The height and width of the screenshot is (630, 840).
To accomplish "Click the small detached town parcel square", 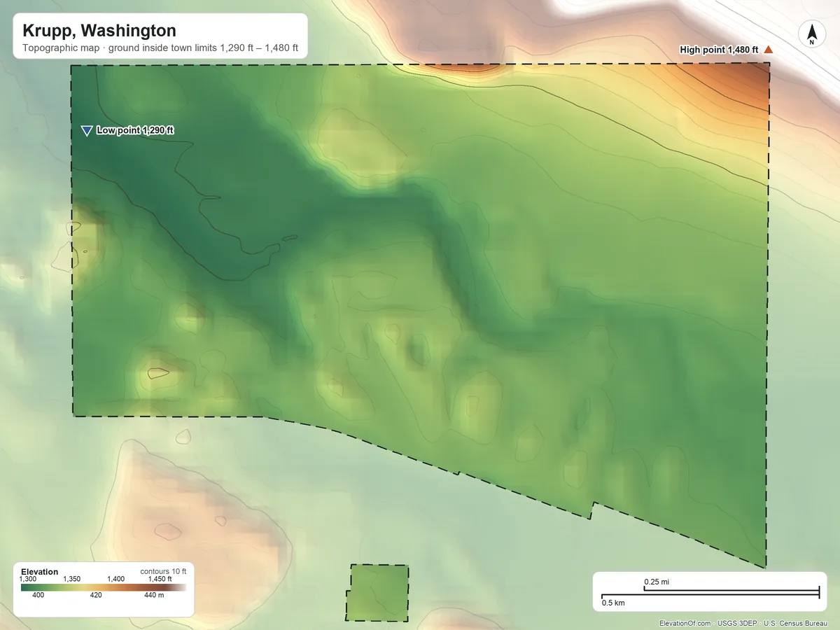I will 377,593.
